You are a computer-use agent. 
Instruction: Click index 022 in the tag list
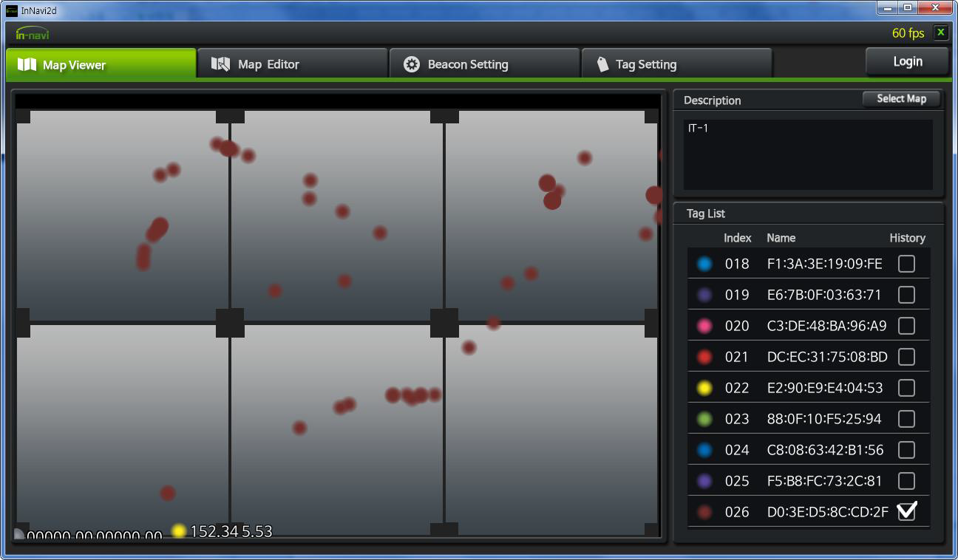pyautogui.click(x=737, y=388)
